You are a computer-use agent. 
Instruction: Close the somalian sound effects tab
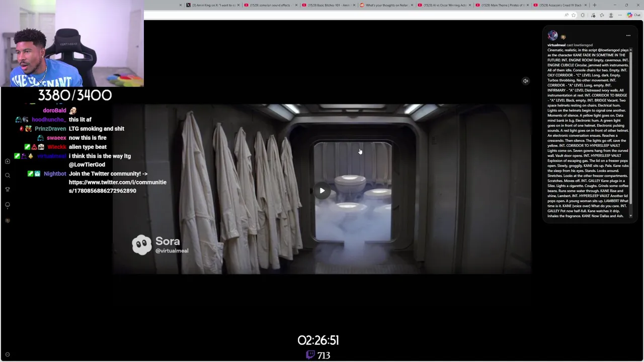tap(296, 5)
